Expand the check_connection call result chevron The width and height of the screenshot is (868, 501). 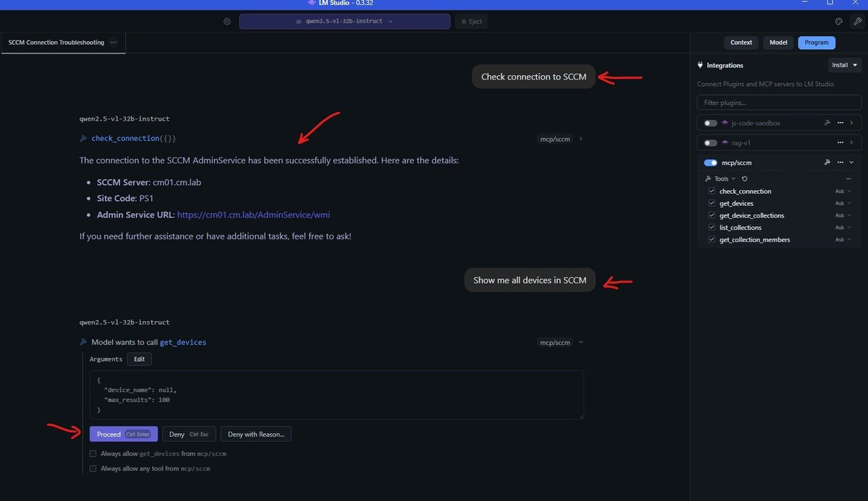[x=581, y=139]
